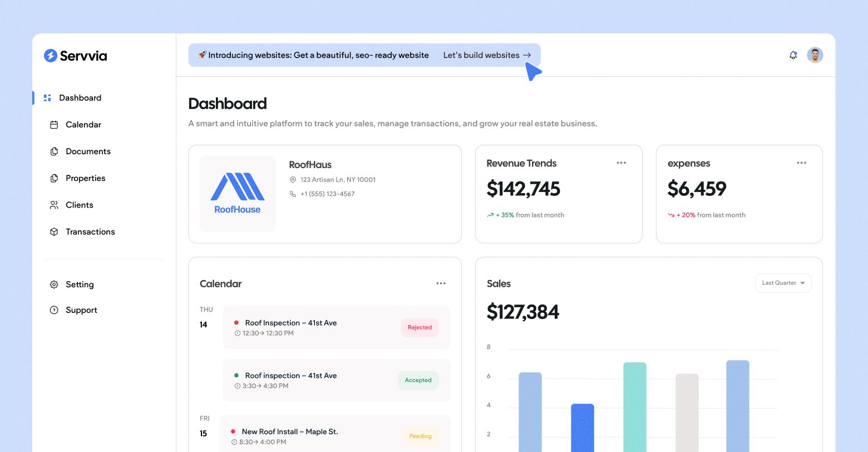Click Let's build websites link
The height and width of the screenshot is (452, 868).
click(x=487, y=55)
